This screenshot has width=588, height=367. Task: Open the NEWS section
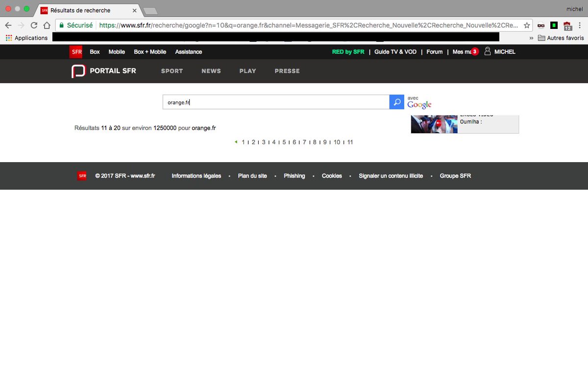[x=211, y=71]
